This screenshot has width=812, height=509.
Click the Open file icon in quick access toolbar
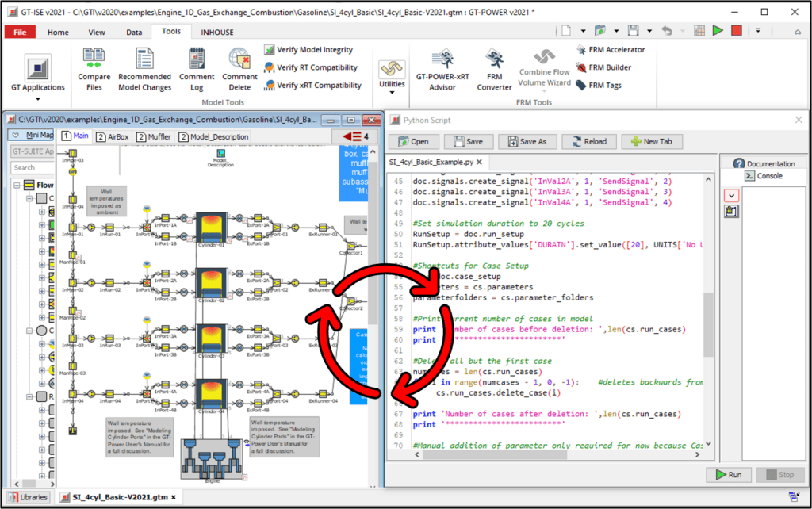[599, 31]
